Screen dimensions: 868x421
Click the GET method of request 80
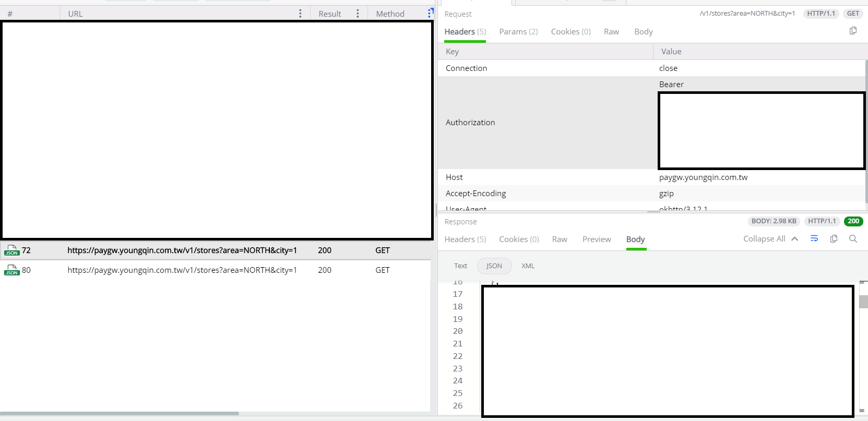point(383,270)
